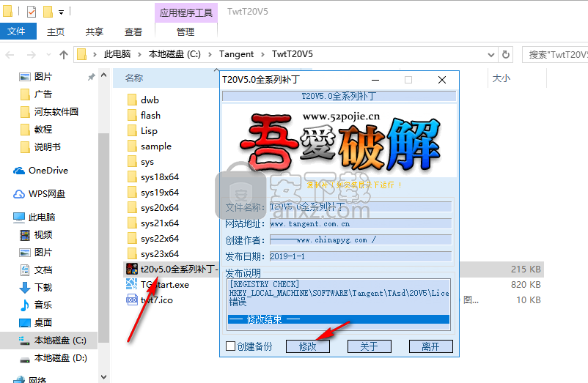This screenshot has width=588, height=383.
Task: Expand chevron after 本地磁盘 (C:) in path
Action: click(210, 55)
